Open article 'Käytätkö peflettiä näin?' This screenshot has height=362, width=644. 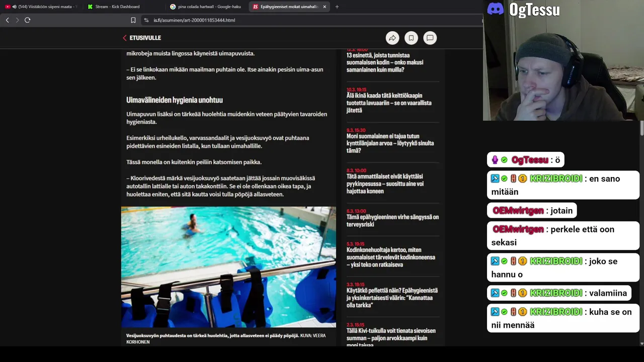(x=392, y=298)
